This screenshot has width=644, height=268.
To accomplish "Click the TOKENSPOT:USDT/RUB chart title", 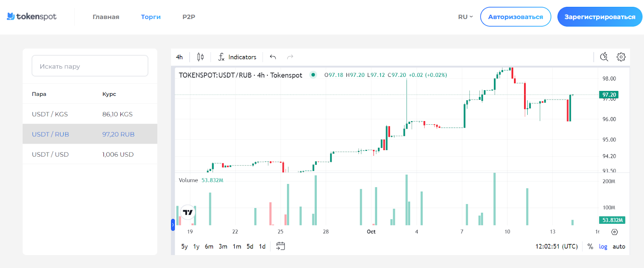I will click(x=240, y=75).
